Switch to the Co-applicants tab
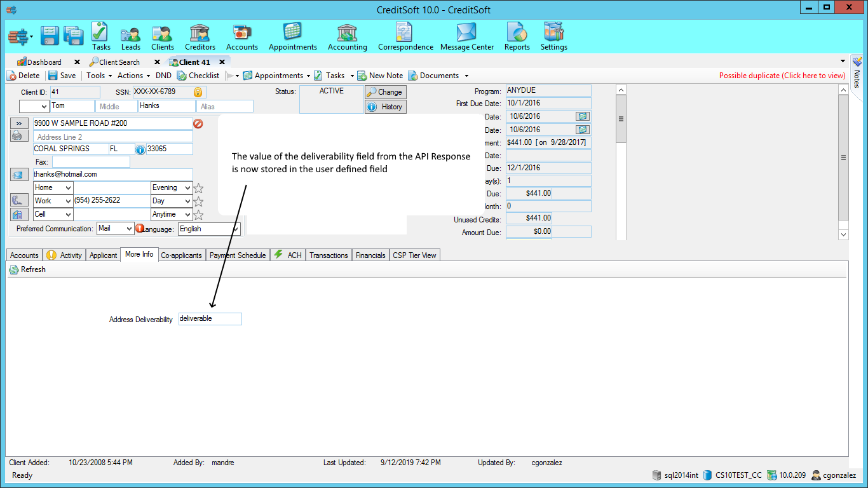This screenshot has width=868, height=488. (x=181, y=255)
